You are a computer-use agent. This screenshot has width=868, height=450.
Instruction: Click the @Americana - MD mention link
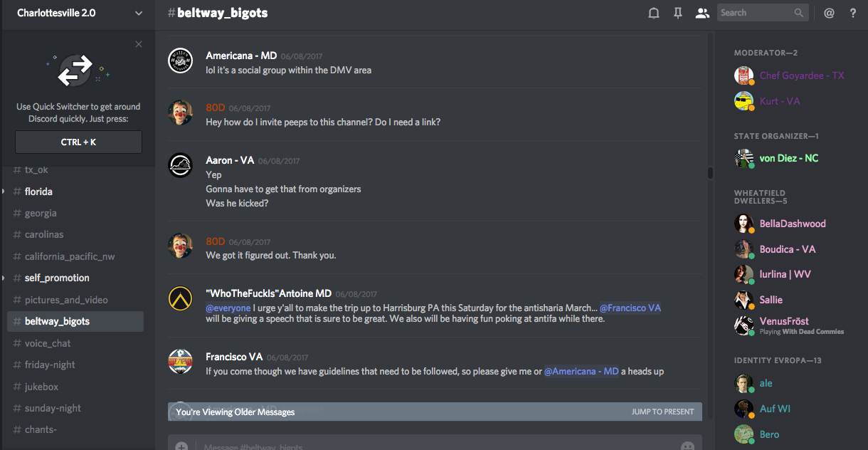click(x=581, y=371)
